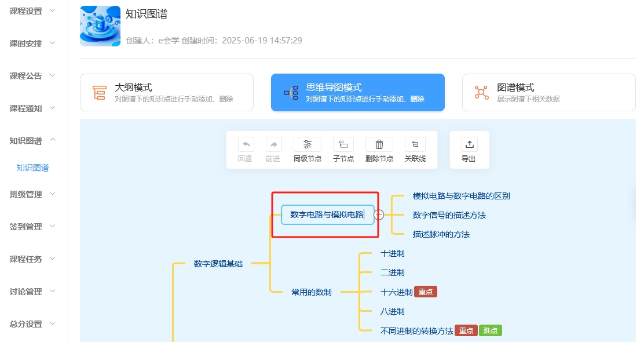Add a child node with 子节点 icon

coord(343,145)
